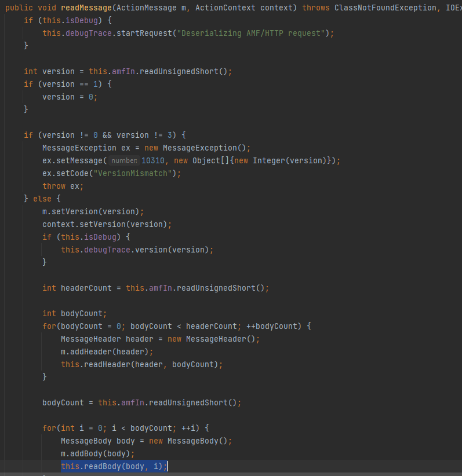
Task: Click the "Deserializing AMF/HTTP request" string
Action: pos(251,33)
